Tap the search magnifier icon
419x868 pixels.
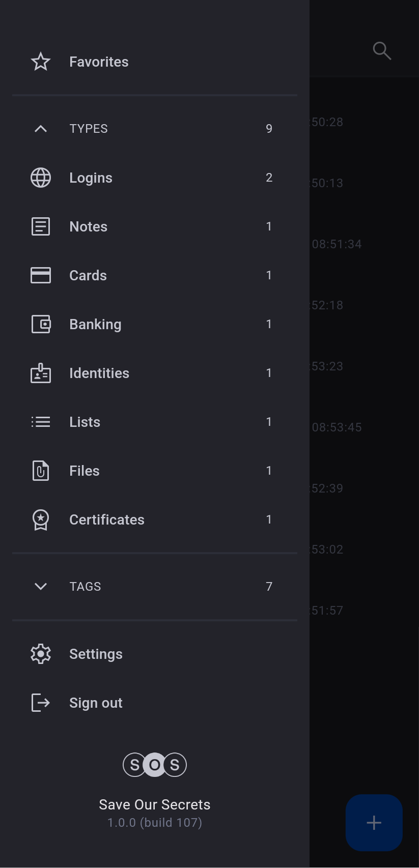(382, 51)
